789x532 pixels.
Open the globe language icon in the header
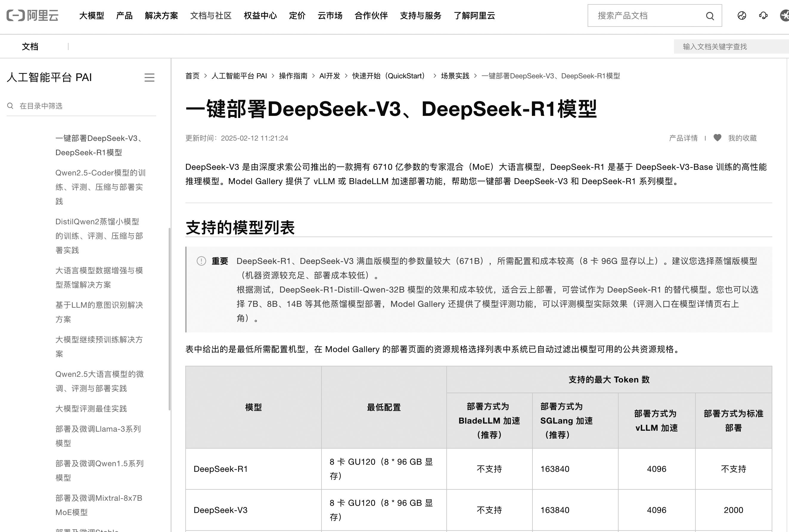tap(742, 15)
